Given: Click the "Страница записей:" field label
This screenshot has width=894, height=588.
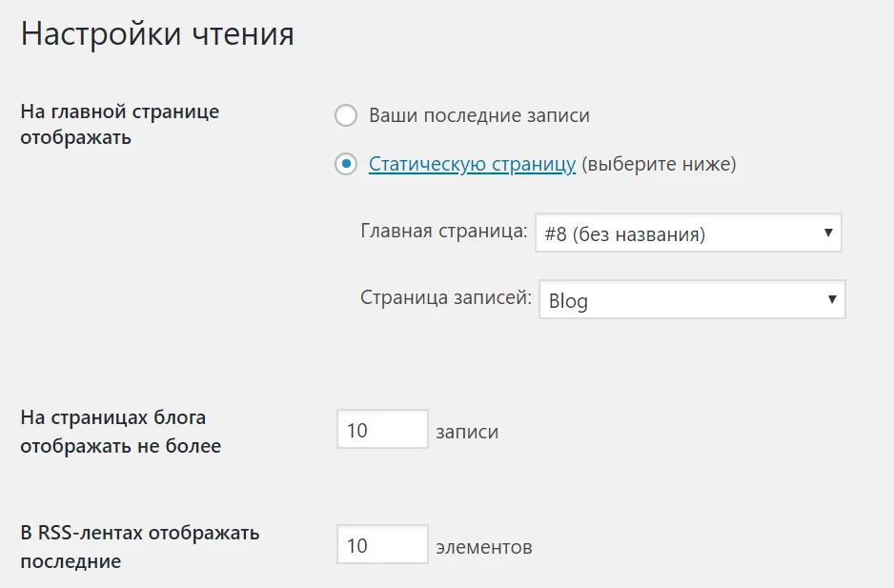Looking at the screenshot, I should click(x=446, y=298).
